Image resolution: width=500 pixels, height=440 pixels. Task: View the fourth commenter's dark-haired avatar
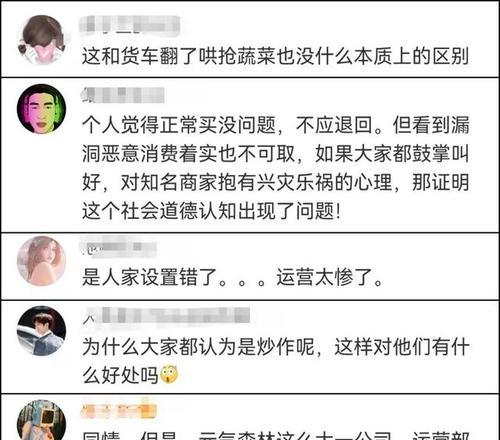point(41,331)
